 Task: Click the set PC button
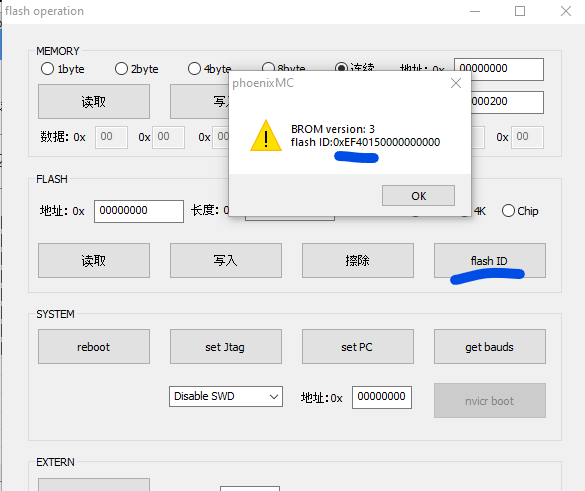click(x=358, y=347)
